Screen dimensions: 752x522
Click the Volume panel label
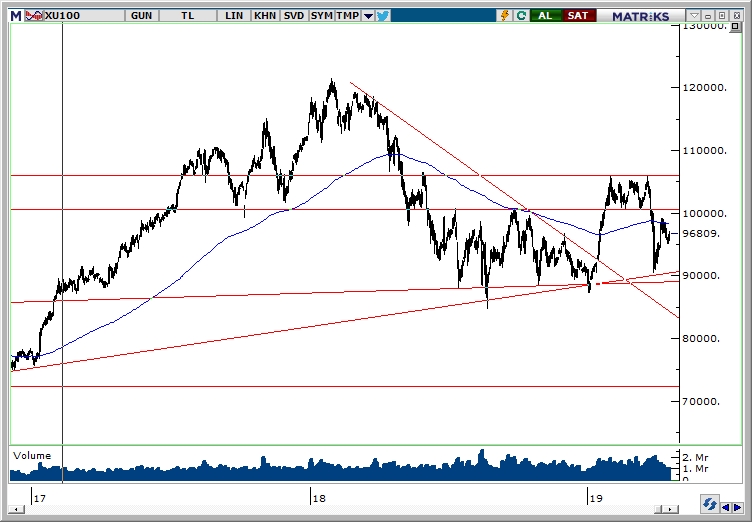pos(32,455)
